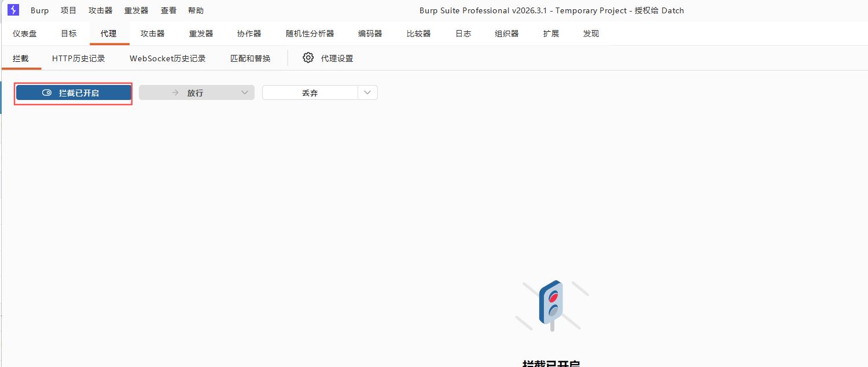Open the 随机性分析器 tab
This screenshot has height=367, width=868.
[310, 34]
